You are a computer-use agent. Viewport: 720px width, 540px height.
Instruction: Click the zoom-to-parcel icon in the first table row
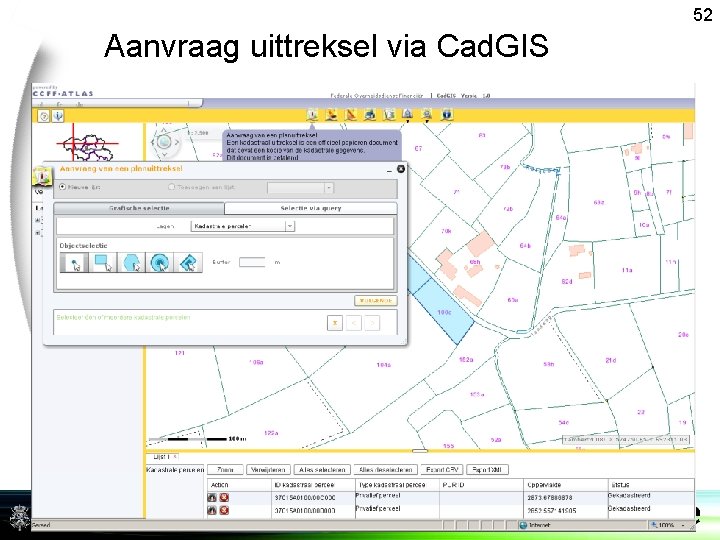point(212,497)
